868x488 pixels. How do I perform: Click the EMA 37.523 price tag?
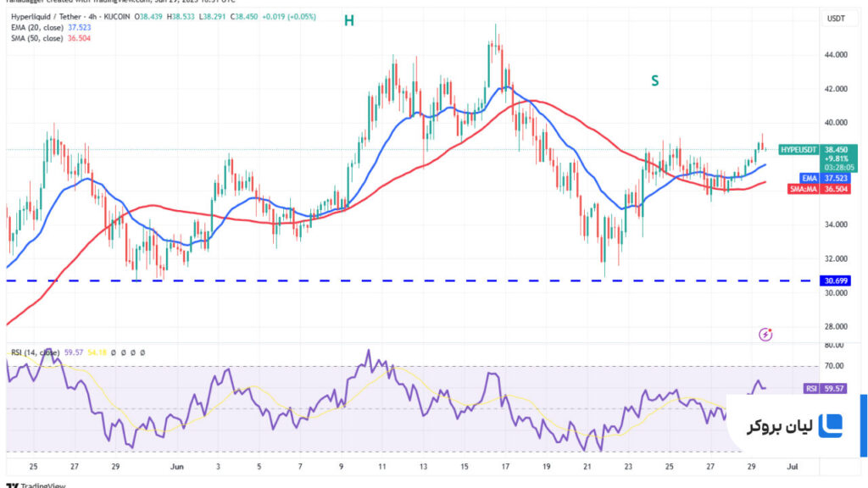(x=824, y=178)
